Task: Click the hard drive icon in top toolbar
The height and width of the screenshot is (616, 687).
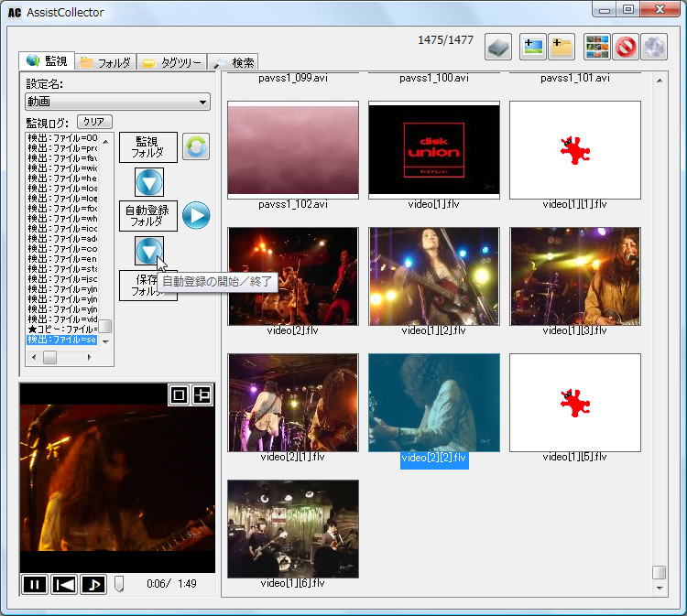Action: coord(498,47)
